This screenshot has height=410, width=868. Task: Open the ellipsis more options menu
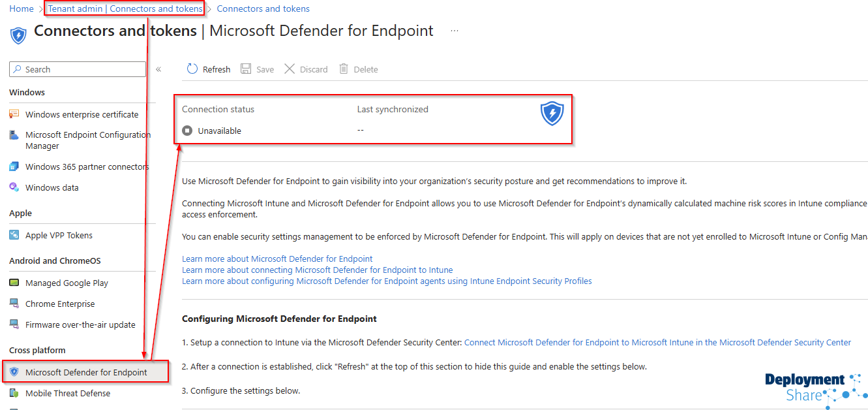[455, 31]
